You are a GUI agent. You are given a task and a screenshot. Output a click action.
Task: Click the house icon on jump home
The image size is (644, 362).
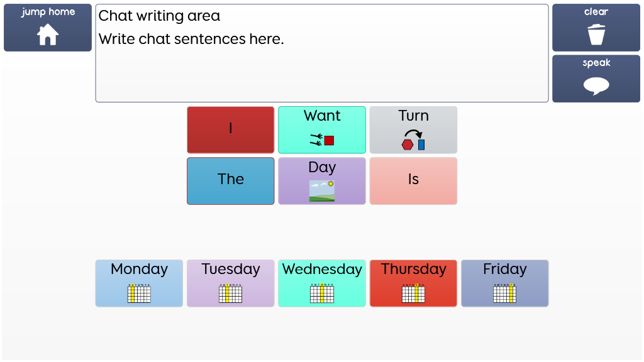click(48, 35)
